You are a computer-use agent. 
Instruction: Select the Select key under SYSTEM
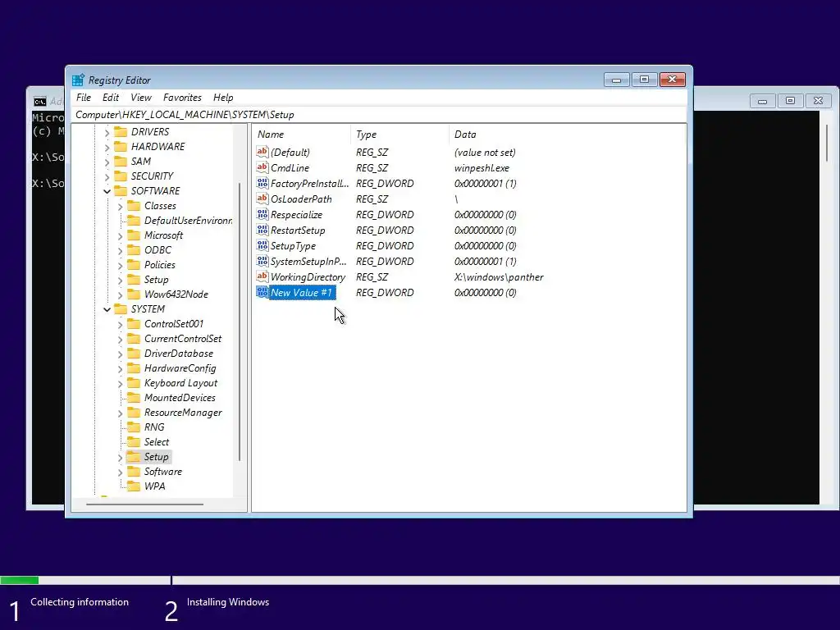(157, 442)
